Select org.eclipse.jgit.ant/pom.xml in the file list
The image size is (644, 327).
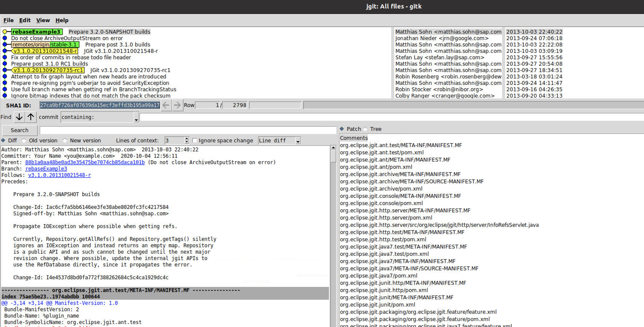coord(376,167)
